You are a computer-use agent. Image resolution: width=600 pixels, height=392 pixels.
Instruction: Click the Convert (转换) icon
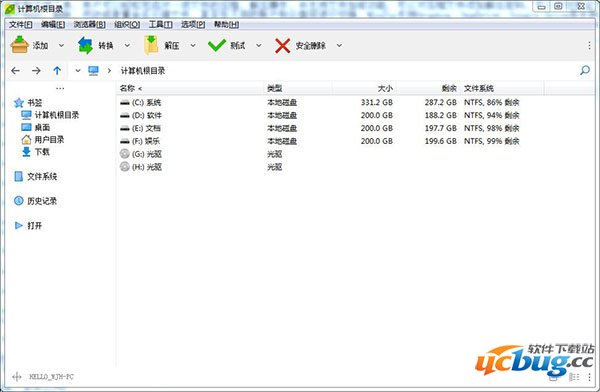point(85,45)
